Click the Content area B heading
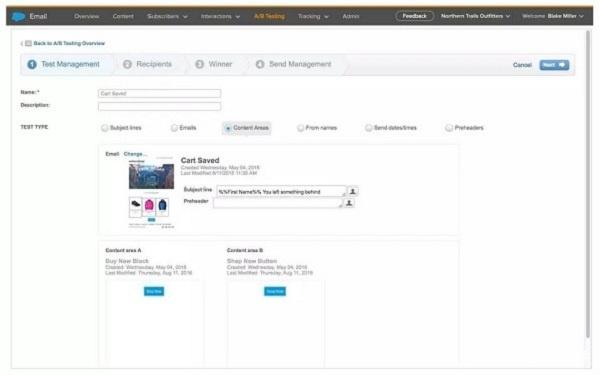This screenshot has height=375, width=600. pyautogui.click(x=245, y=250)
